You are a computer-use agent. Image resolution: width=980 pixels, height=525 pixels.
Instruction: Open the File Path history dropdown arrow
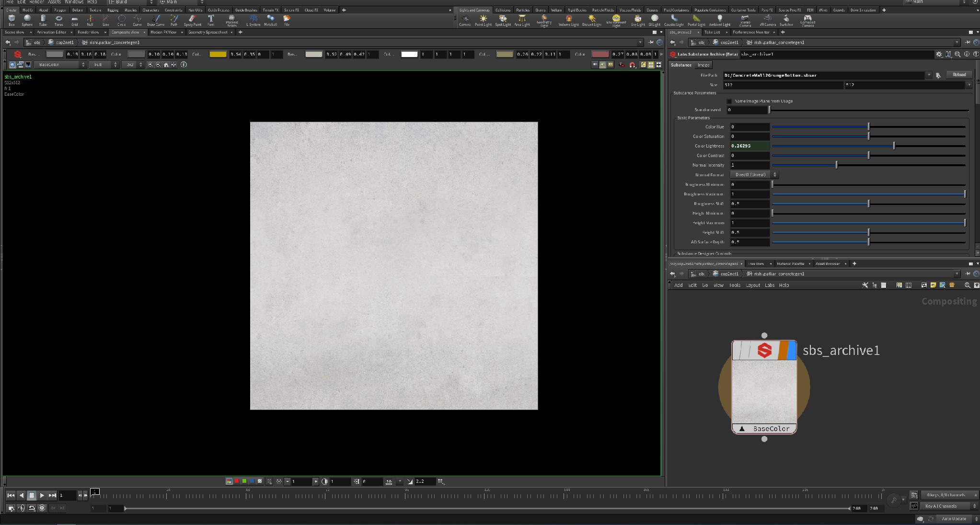tap(929, 75)
